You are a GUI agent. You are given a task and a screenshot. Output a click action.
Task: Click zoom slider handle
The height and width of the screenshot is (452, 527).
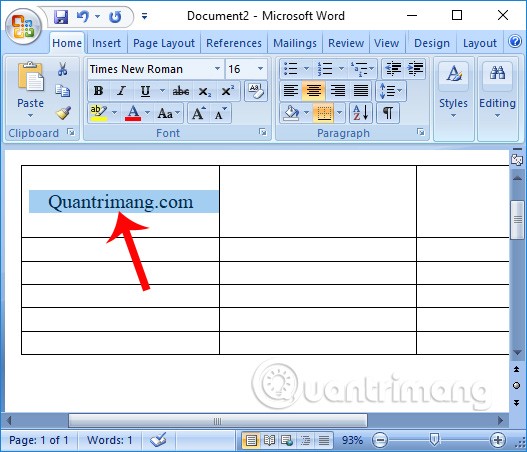pyautogui.click(x=434, y=439)
